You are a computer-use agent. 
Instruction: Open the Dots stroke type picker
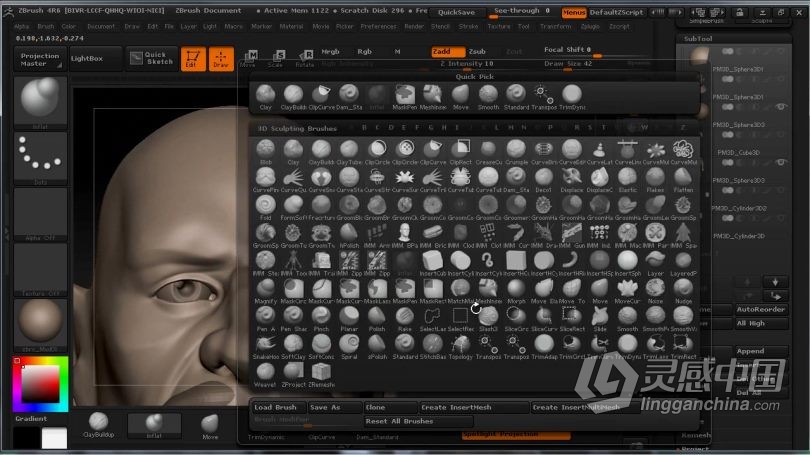[x=40, y=158]
